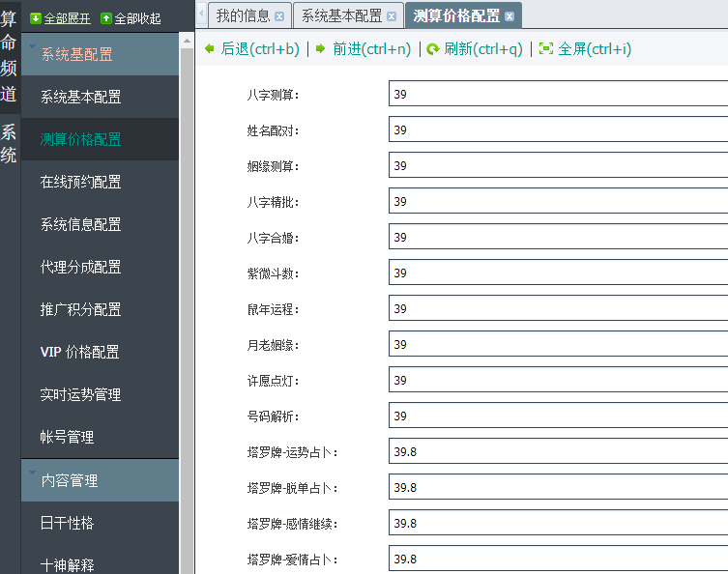The image size is (728, 574).
Task: Click the tab bar left scroll arrow
Action: (201, 13)
